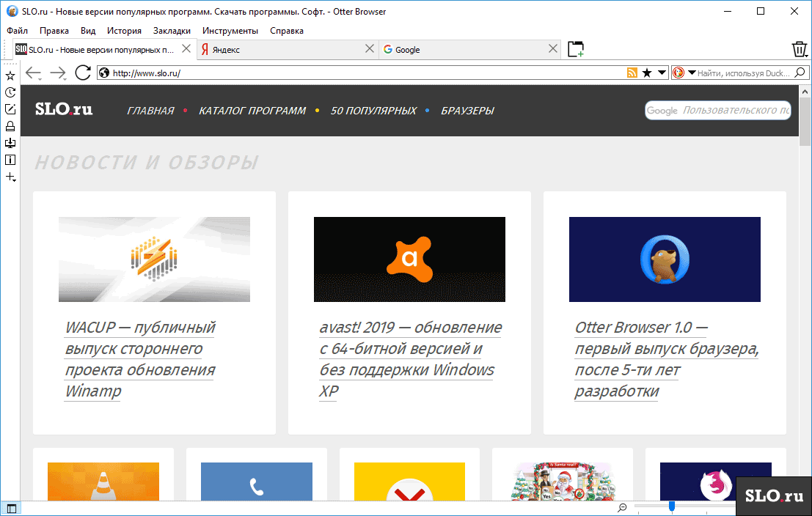This screenshot has height=516, width=812.
Task: Close the SLO.ru tab
Action: (x=186, y=48)
